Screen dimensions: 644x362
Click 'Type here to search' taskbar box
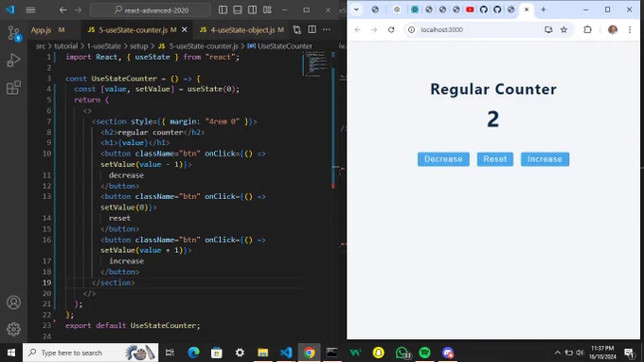coord(90,353)
